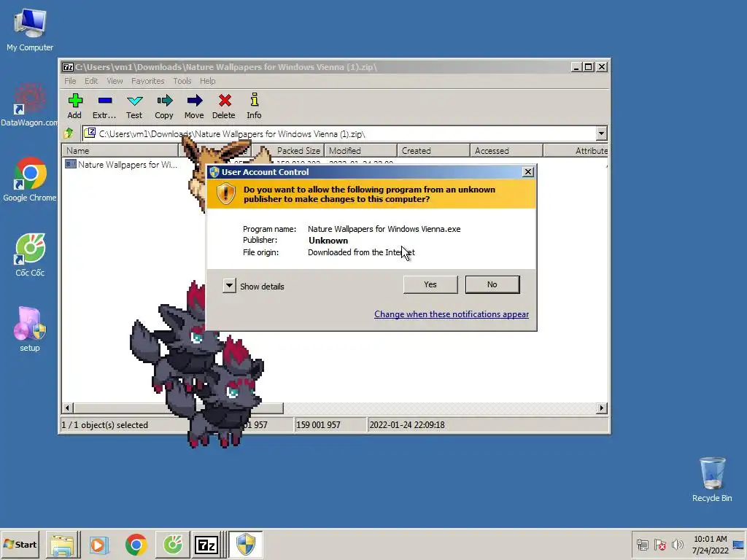
Task: Click status bar text 1 / 1 object(s) selected
Action: [x=105, y=425]
